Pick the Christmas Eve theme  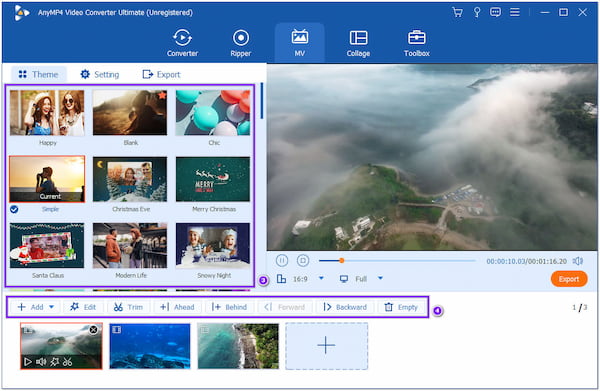click(130, 179)
